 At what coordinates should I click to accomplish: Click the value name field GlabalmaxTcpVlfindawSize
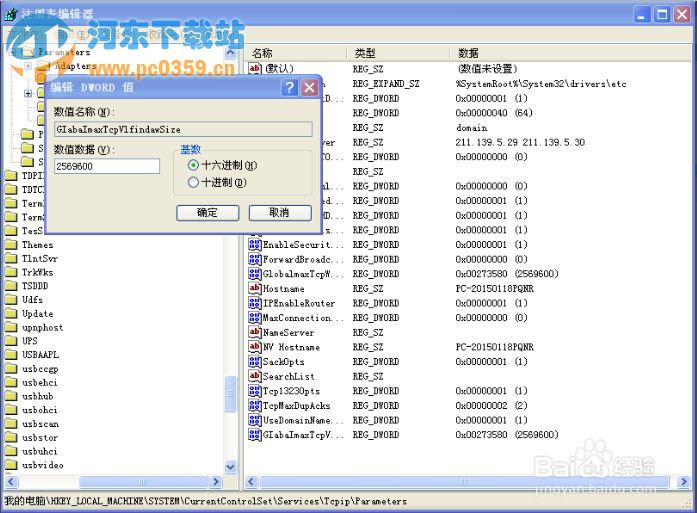coord(183,129)
